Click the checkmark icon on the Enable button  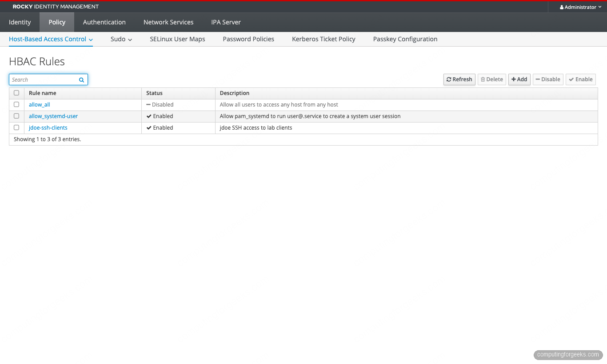[x=572, y=79]
